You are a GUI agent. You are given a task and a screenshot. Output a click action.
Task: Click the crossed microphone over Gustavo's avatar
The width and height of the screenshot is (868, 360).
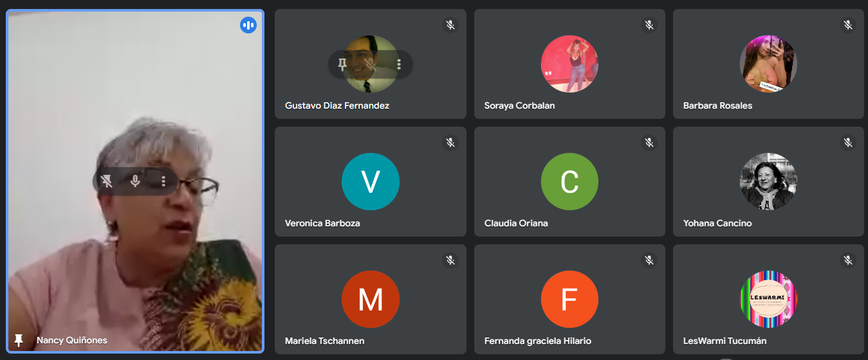pyautogui.click(x=371, y=64)
